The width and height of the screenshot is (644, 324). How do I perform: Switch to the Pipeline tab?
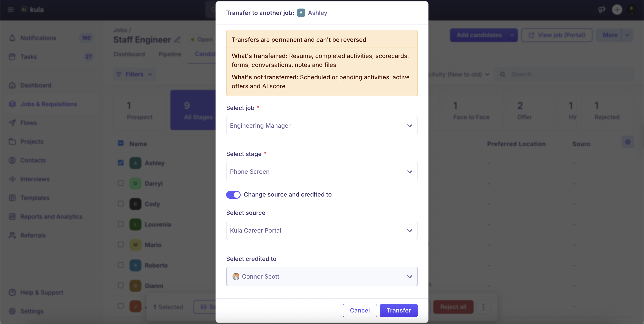(x=170, y=54)
